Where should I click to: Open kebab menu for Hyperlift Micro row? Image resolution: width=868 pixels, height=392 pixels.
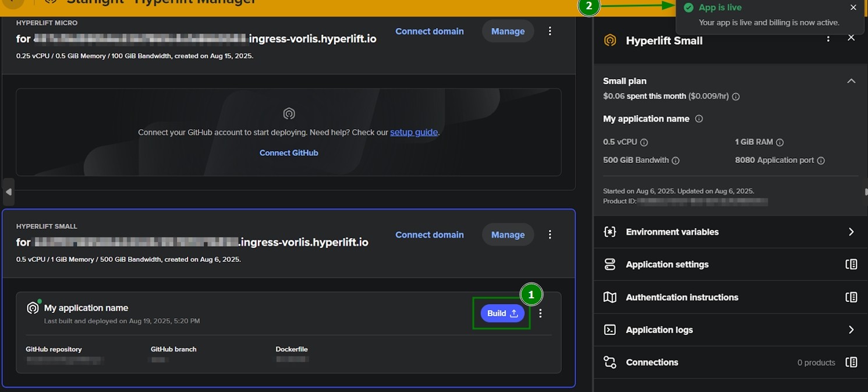[x=550, y=31]
